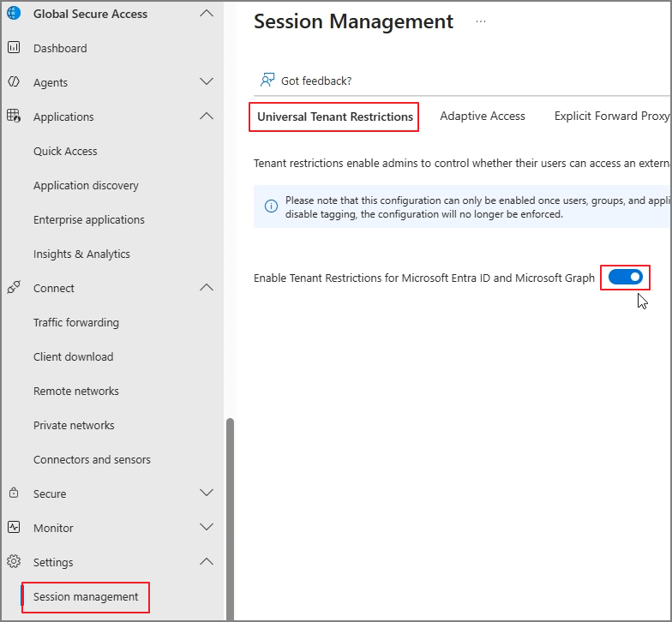Click the Global Secure Access globe icon
The image size is (672, 622).
(14, 14)
